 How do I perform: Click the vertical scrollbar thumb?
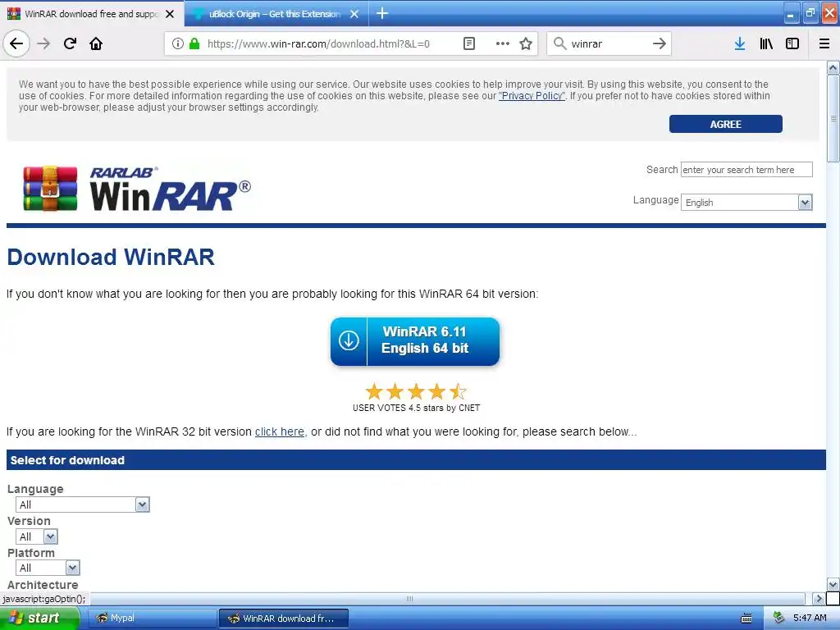tap(833, 118)
